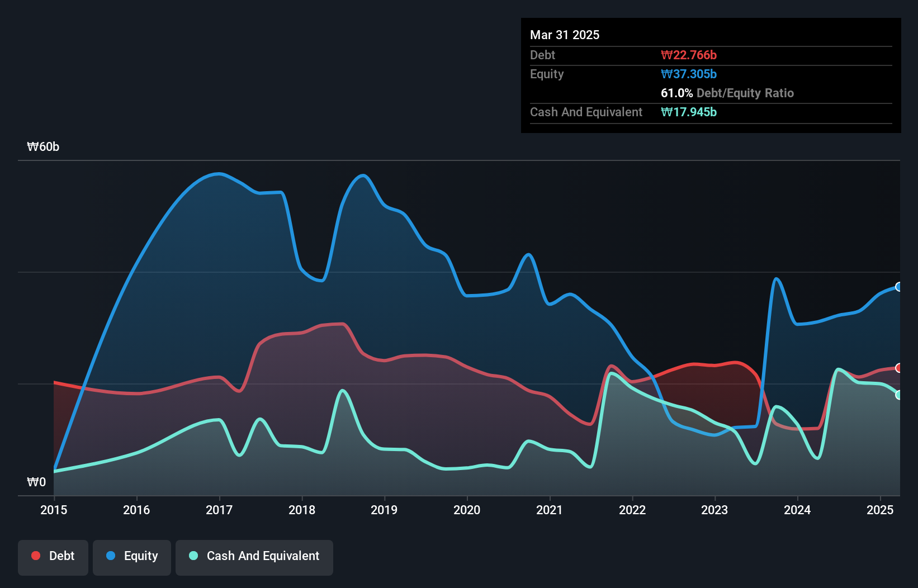
Task: Select the teal cash endpoint marker on the chart
Action: pos(898,395)
